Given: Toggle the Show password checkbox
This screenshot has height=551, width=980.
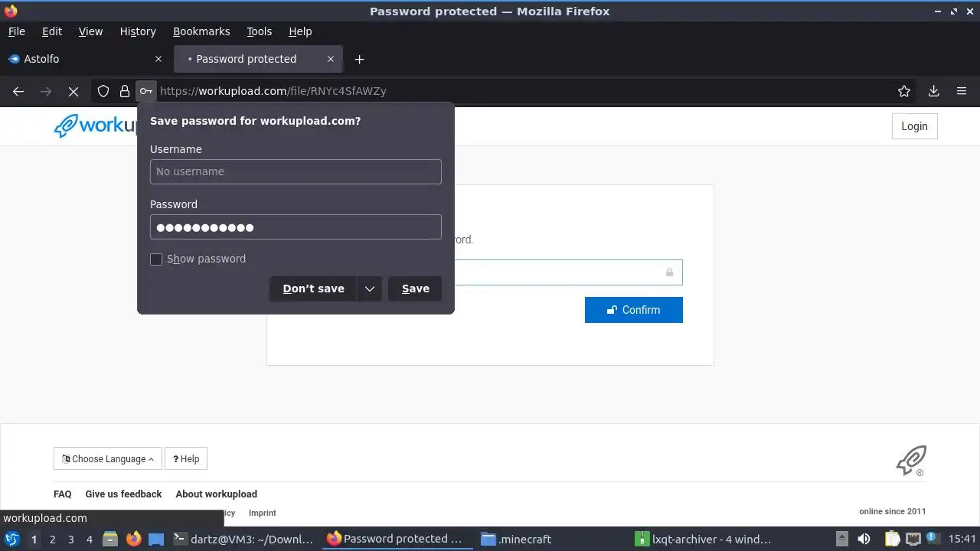Looking at the screenshot, I should tap(156, 259).
